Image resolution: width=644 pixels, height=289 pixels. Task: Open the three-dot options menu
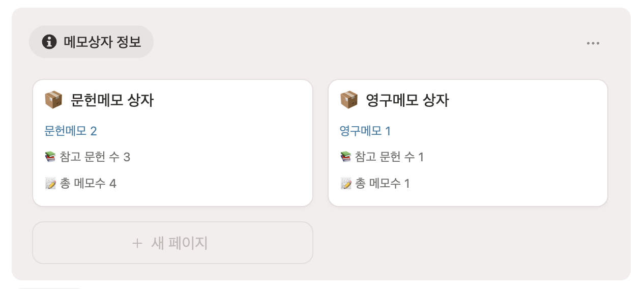tap(593, 43)
